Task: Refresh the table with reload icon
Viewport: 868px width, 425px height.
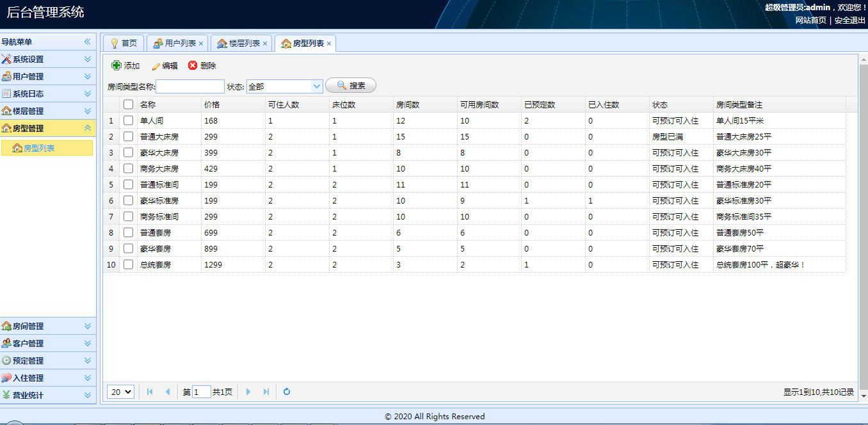Action: click(x=287, y=392)
